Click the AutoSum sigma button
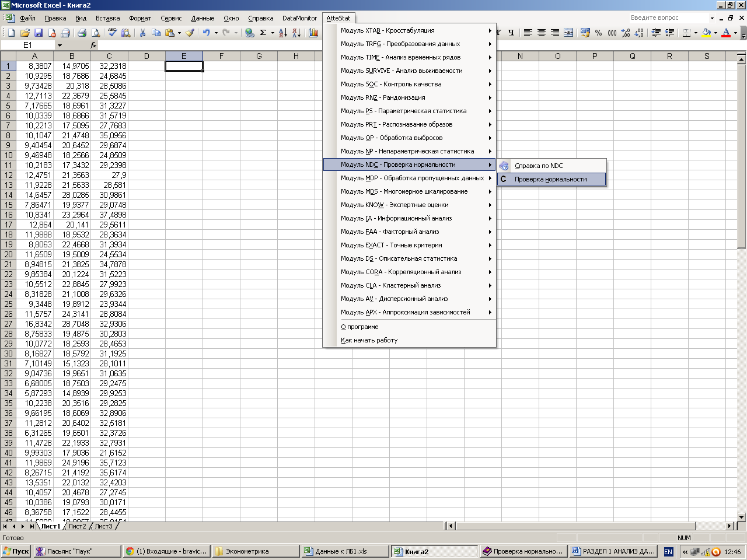This screenshot has width=747, height=560. [x=263, y=33]
